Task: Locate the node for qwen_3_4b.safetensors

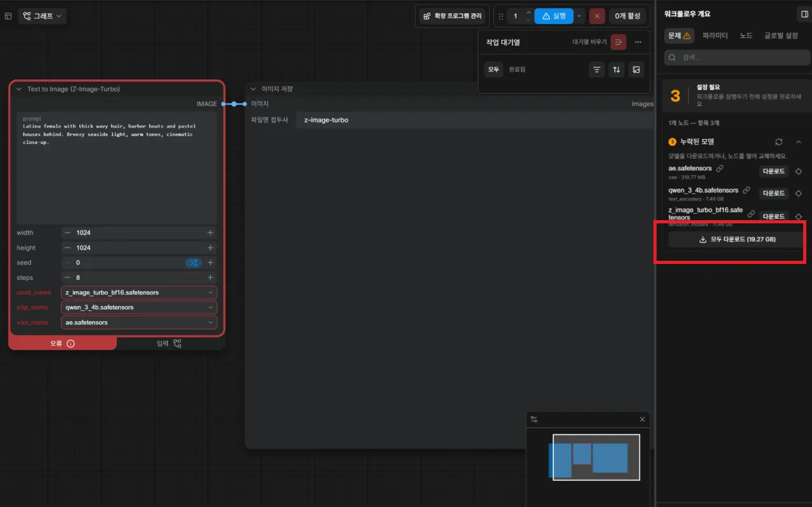Action: click(x=799, y=193)
